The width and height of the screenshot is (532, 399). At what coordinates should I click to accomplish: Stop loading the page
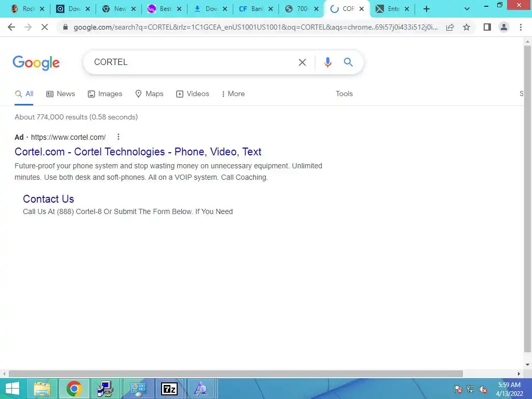(45, 27)
